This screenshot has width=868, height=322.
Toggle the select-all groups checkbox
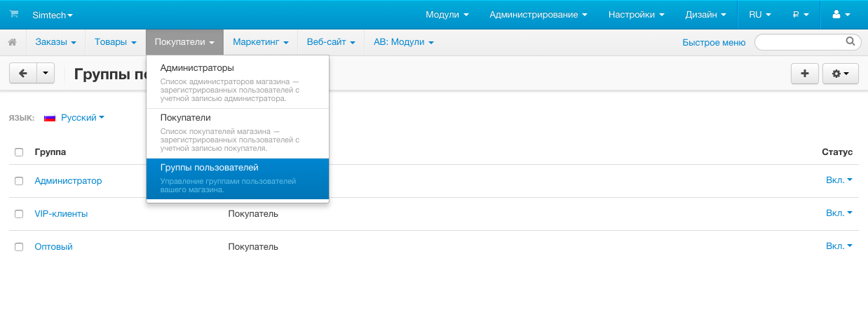tap(19, 152)
